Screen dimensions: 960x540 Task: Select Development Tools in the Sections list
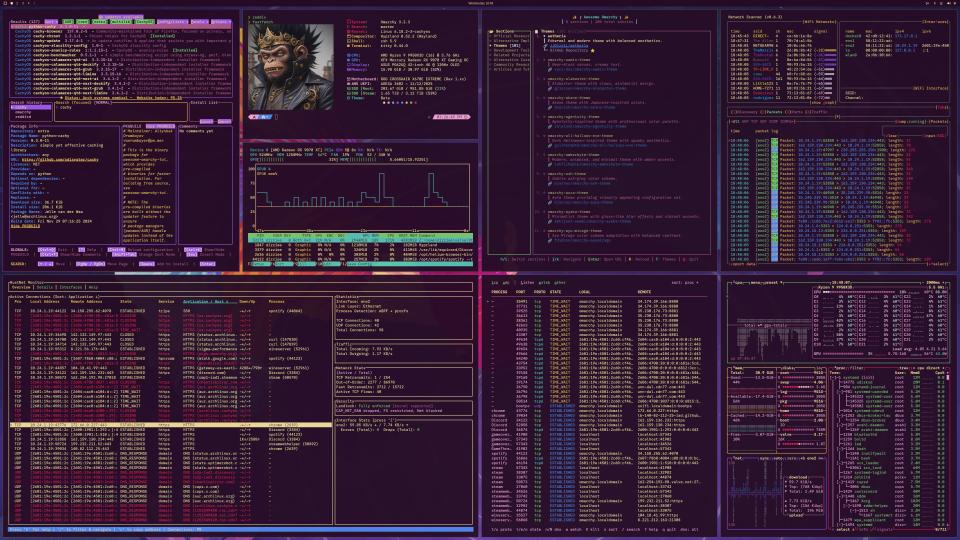point(511,50)
